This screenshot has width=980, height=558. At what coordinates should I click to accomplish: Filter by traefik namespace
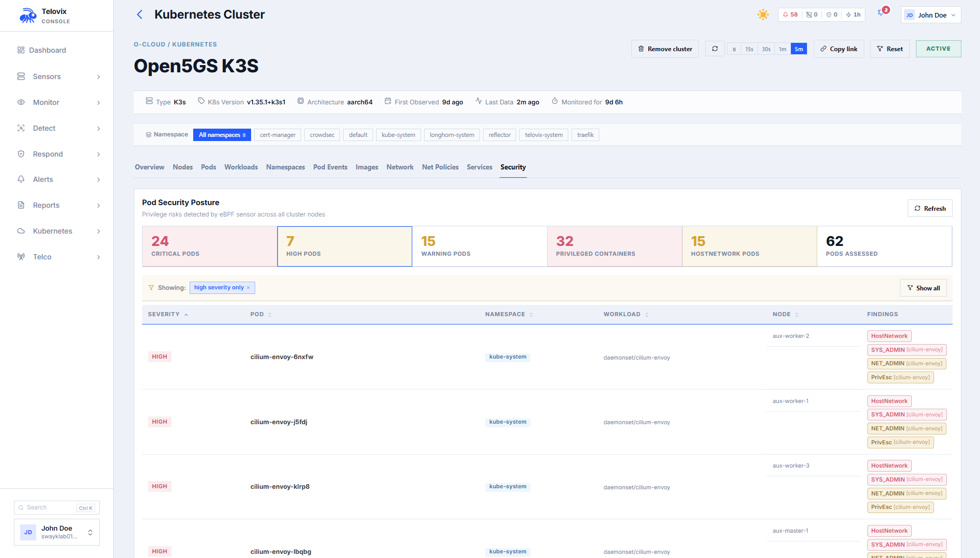click(585, 135)
